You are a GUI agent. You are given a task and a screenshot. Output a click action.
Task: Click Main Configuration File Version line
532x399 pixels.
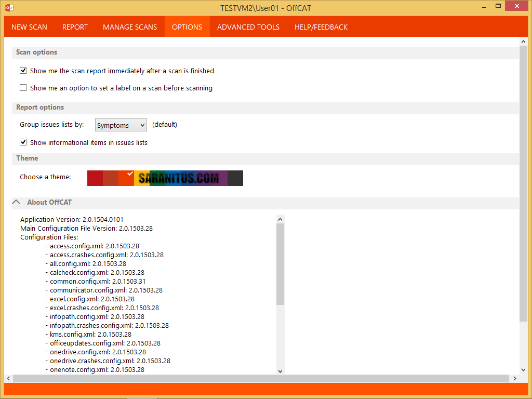point(87,229)
